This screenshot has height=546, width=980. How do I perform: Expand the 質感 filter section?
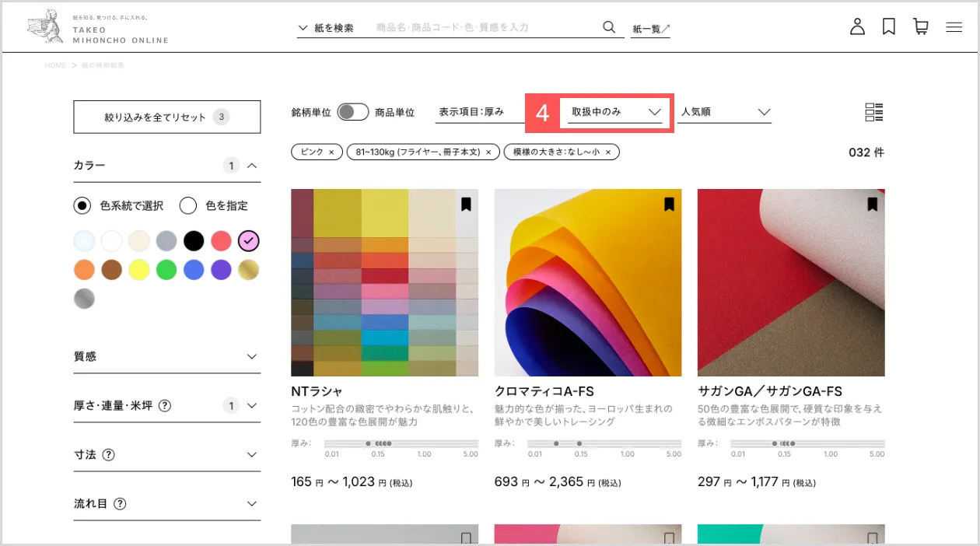(x=166, y=357)
